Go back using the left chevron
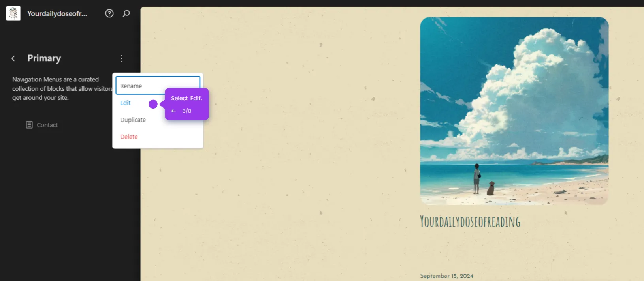644x281 pixels. (x=13, y=58)
